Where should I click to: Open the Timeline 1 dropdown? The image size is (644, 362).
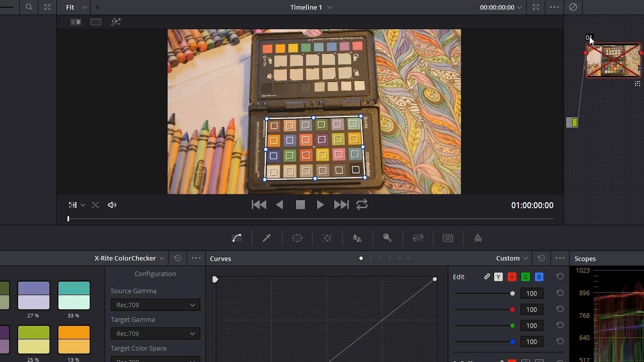(x=310, y=7)
